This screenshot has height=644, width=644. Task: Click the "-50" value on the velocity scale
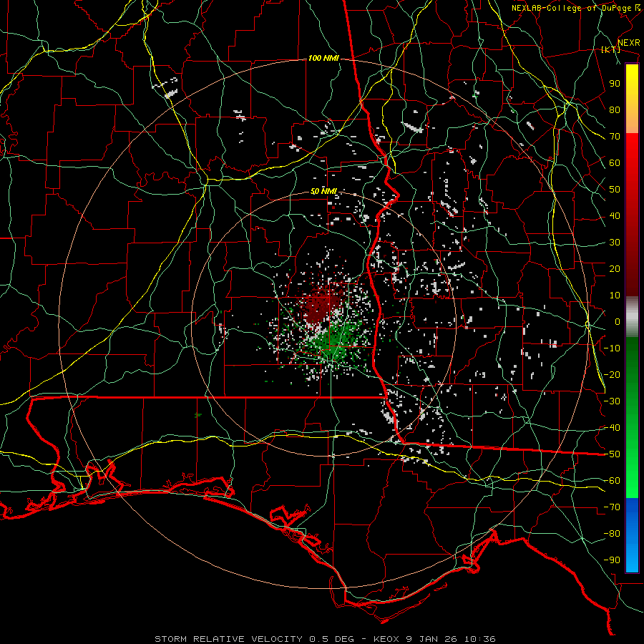click(612, 454)
